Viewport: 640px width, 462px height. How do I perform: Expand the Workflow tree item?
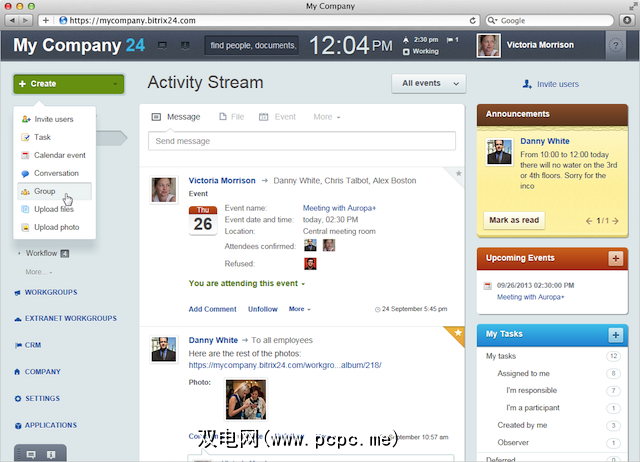(x=19, y=253)
